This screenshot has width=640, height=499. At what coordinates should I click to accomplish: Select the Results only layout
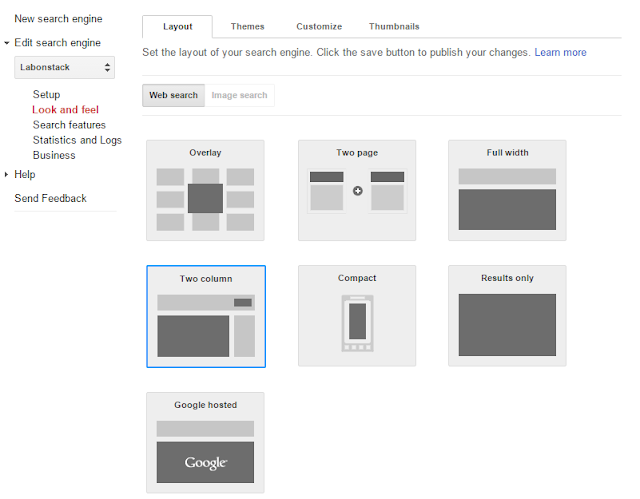pyautogui.click(x=507, y=315)
